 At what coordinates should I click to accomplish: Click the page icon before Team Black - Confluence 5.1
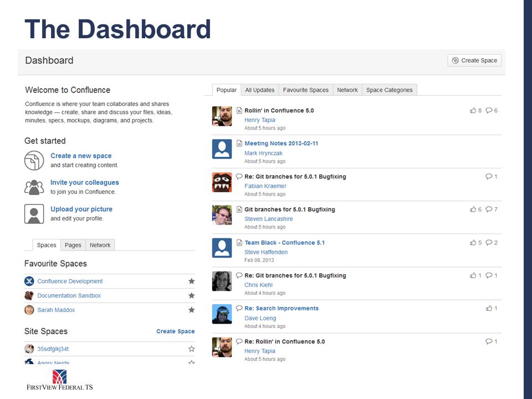pyautogui.click(x=239, y=243)
